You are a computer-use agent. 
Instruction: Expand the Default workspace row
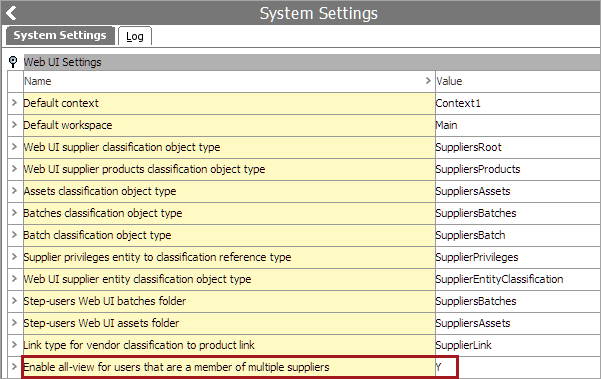click(x=15, y=125)
